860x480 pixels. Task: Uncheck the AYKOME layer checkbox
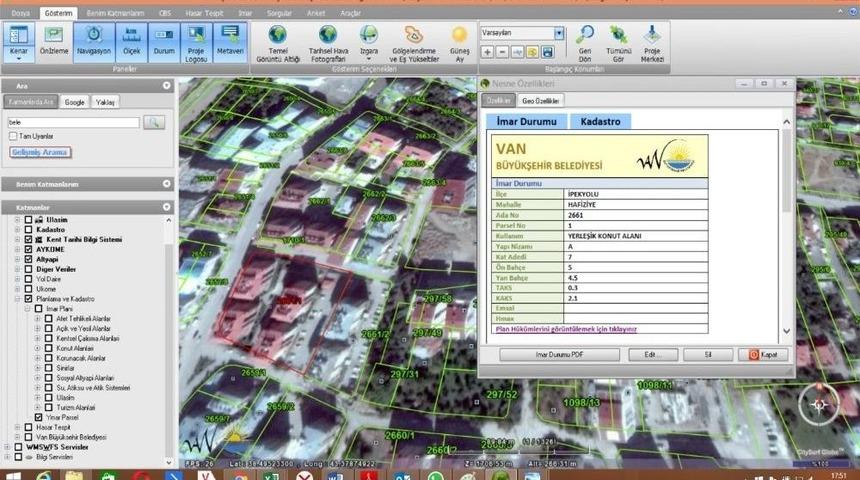(28, 249)
